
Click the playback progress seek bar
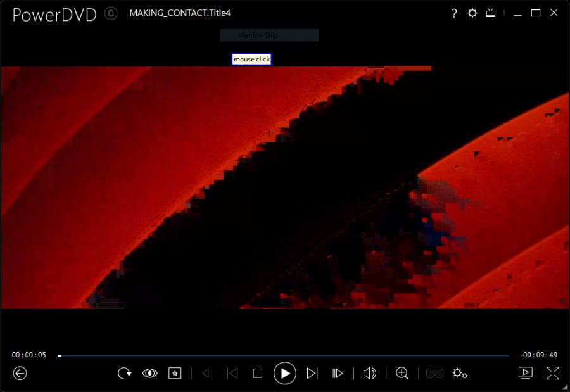283,355
